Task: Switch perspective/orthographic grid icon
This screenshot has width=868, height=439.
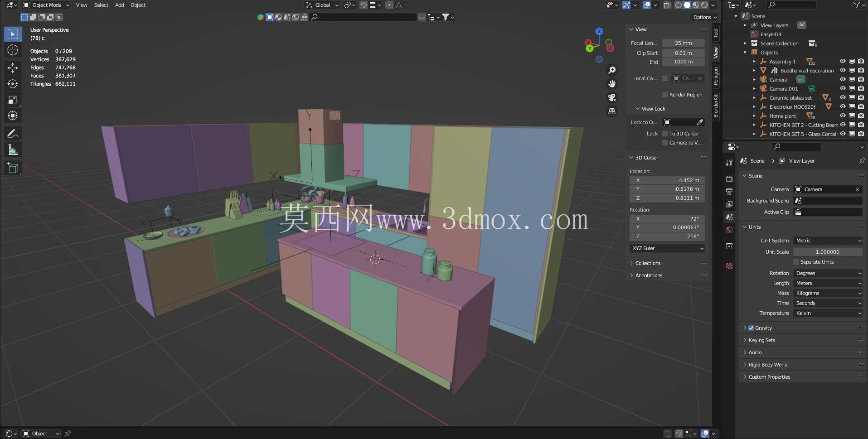Action: click(x=612, y=111)
